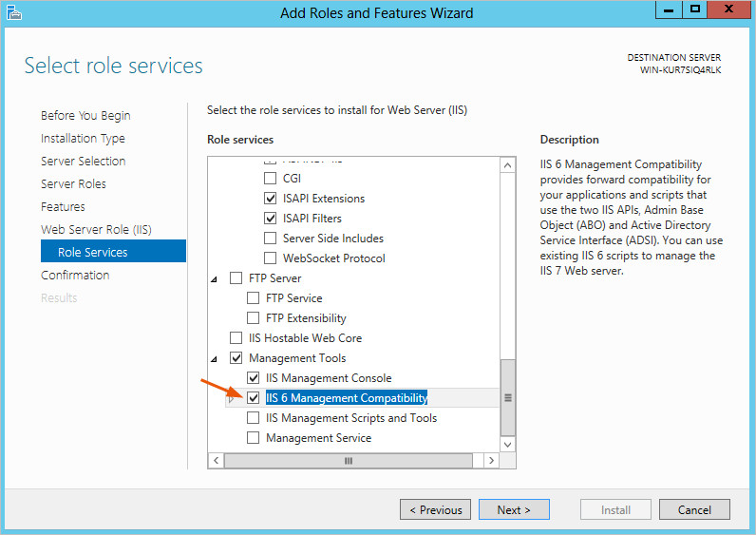The image size is (756, 535).
Task: Expand IIS 6 Management Compatibility node
Action: coord(232,399)
